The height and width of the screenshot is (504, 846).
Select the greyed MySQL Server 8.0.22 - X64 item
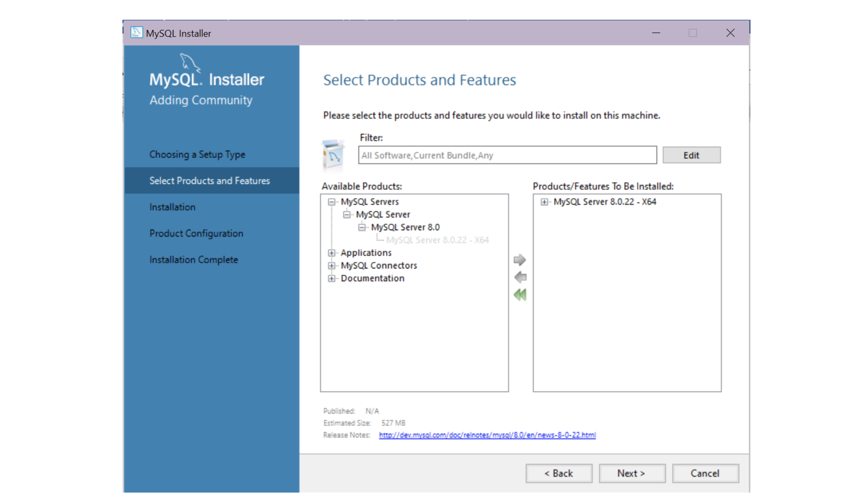click(437, 240)
